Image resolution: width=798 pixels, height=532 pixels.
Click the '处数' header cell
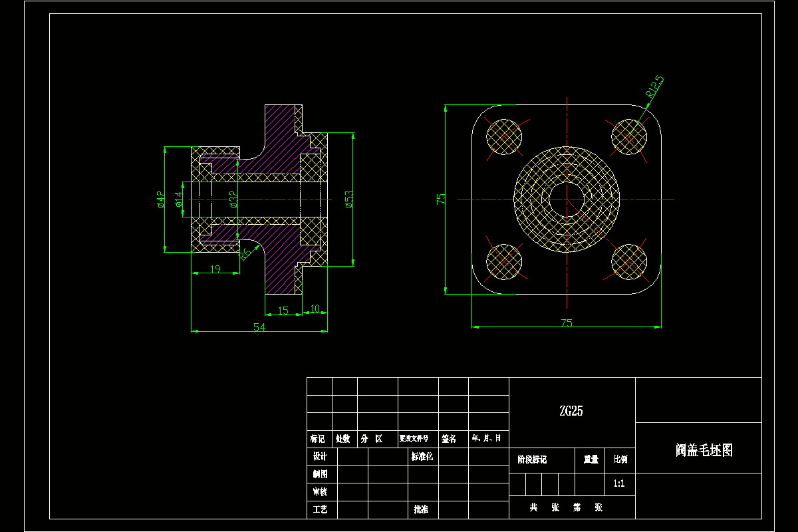(343, 439)
